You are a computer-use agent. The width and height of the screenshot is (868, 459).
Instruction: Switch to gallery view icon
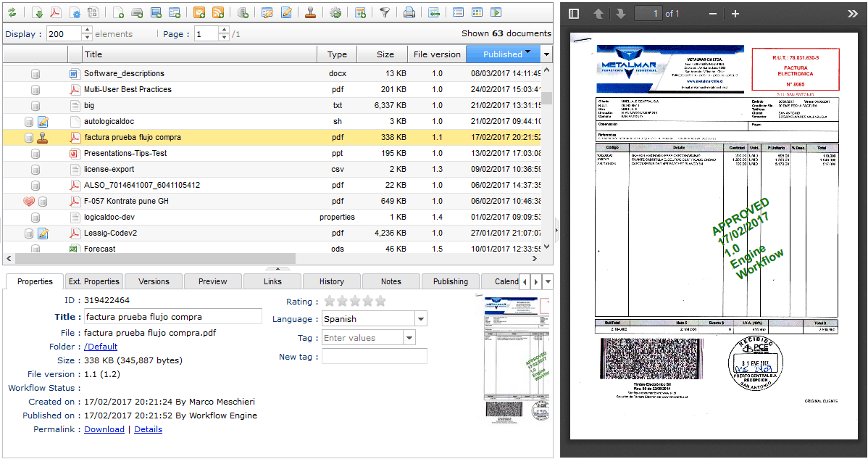pos(477,12)
